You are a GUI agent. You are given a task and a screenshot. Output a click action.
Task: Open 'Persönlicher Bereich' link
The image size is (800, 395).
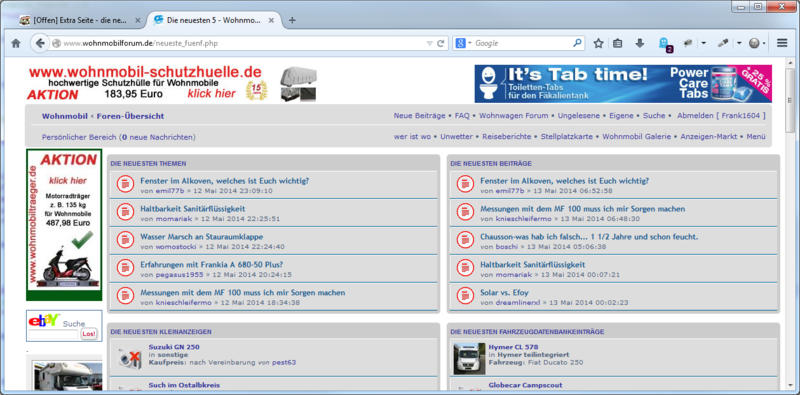click(x=79, y=137)
